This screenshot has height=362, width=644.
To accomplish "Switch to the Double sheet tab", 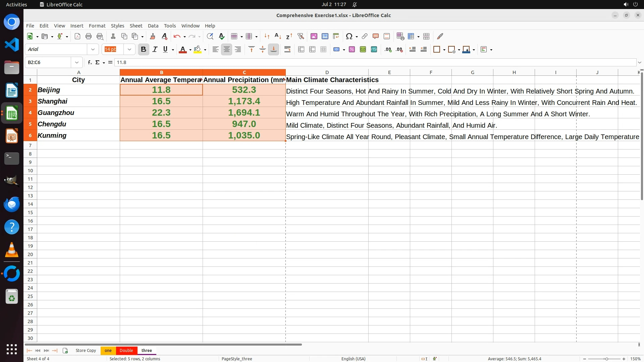I will [126, 351].
